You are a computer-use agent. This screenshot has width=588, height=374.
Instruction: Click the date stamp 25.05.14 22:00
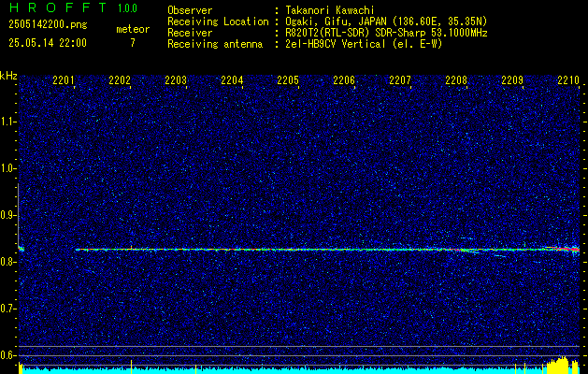[x=48, y=43]
